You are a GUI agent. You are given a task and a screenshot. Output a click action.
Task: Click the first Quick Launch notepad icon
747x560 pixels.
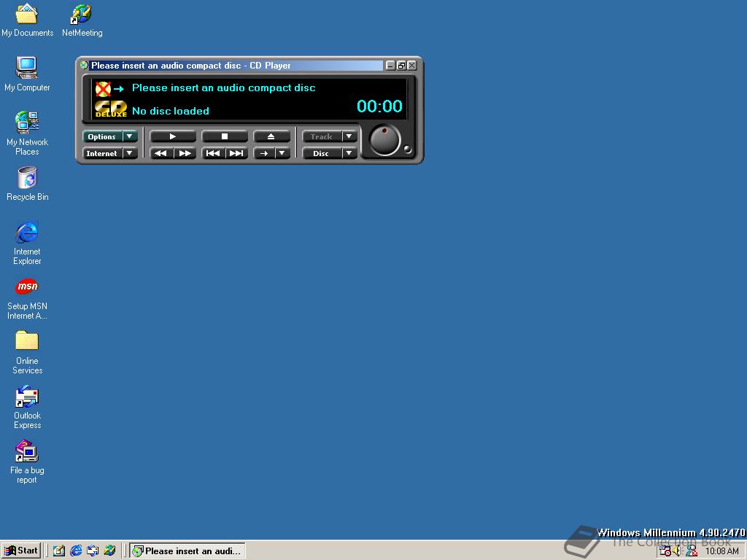click(x=59, y=551)
